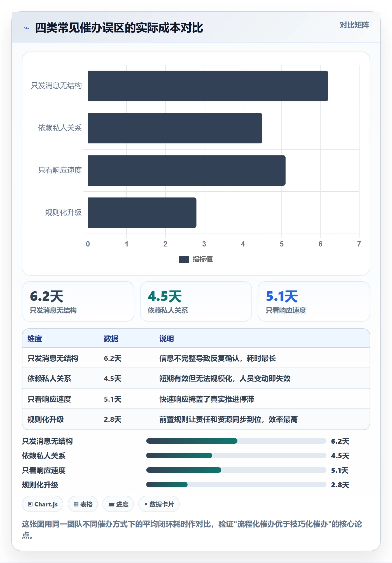Click the 表格 tag
The image size is (392, 563).
(x=83, y=504)
